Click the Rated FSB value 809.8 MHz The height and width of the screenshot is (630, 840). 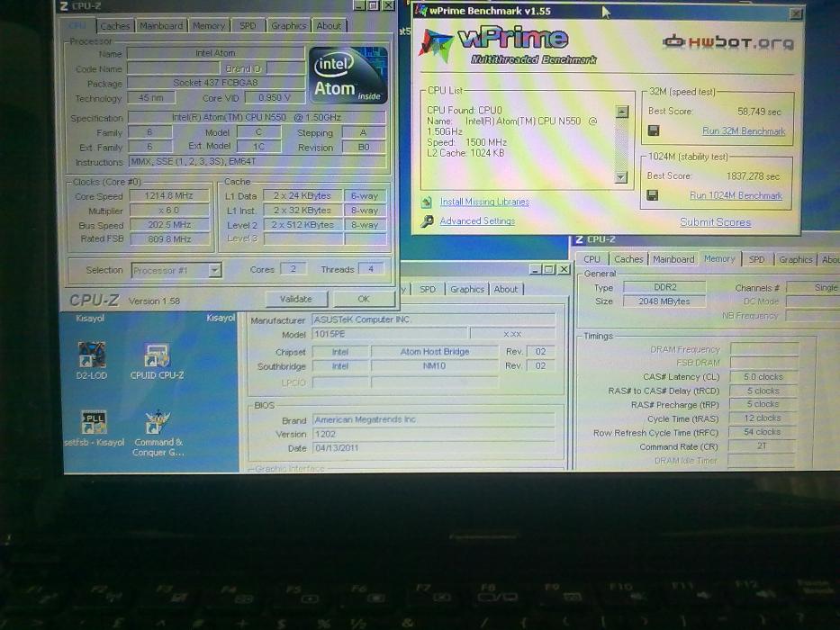coord(169,238)
